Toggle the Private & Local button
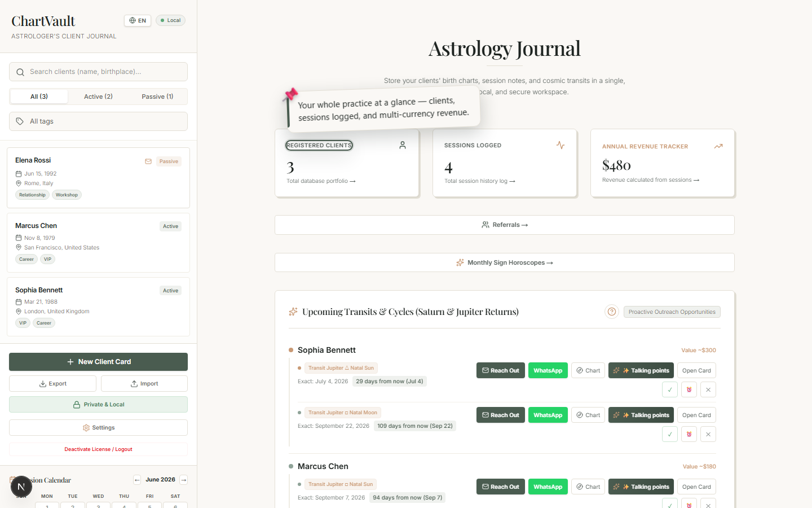This screenshot has width=812, height=508. (x=98, y=405)
